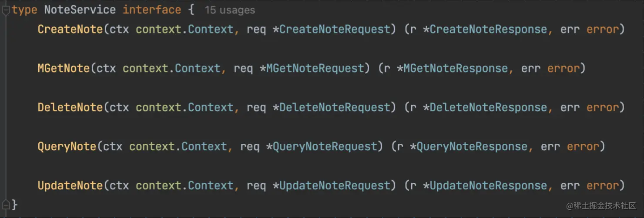Click the UpdateNote method name
Screen dimensions: 644x218
click(x=70, y=185)
